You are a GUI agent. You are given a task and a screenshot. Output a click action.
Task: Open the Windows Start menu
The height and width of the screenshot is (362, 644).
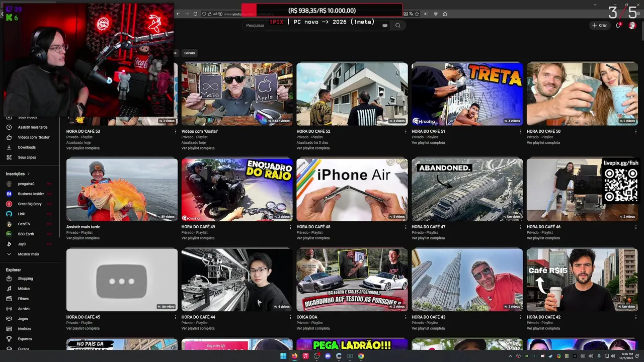pos(283,356)
